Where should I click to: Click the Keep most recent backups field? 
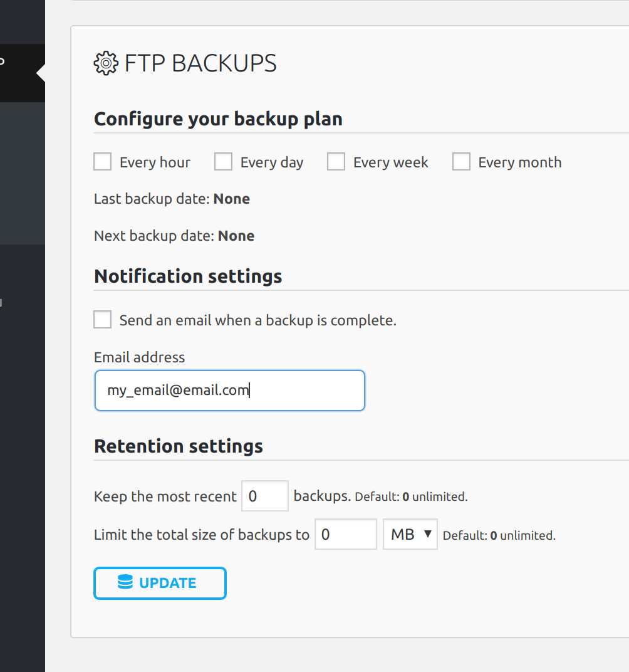click(264, 496)
